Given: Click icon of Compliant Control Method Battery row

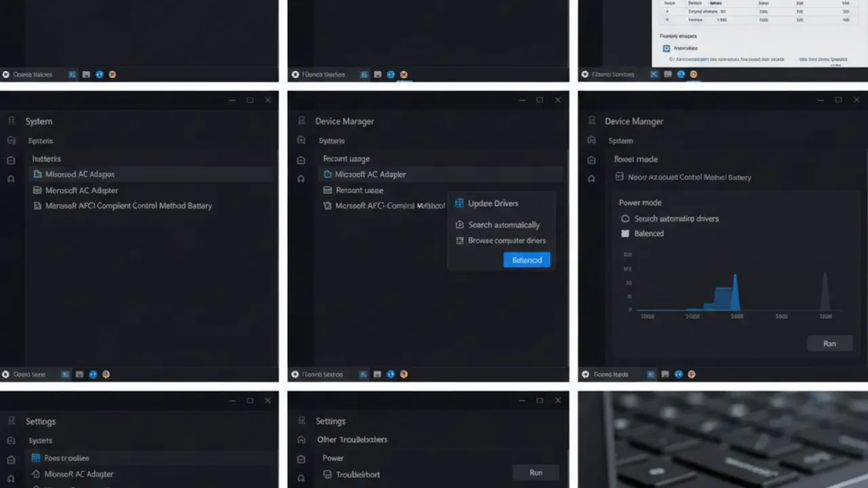Looking at the screenshot, I should [38, 205].
